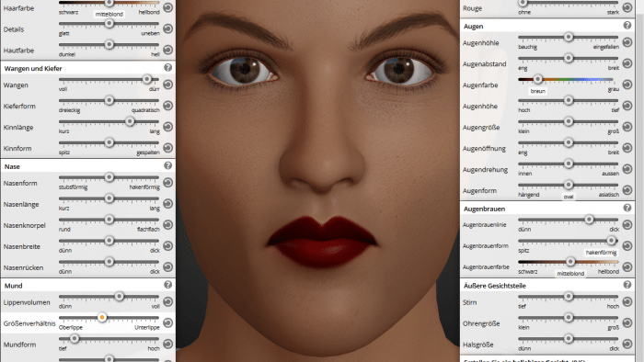Image resolution: width=644 pixels, height=362 pixels.
Task: Reset the Augenfarbe slider
Action: [627, 85]
